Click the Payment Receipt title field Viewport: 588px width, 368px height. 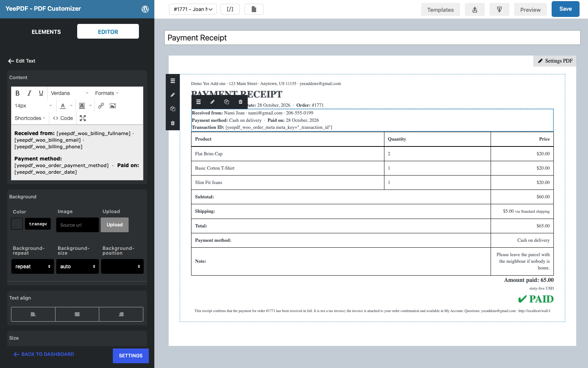click(372, 38)
